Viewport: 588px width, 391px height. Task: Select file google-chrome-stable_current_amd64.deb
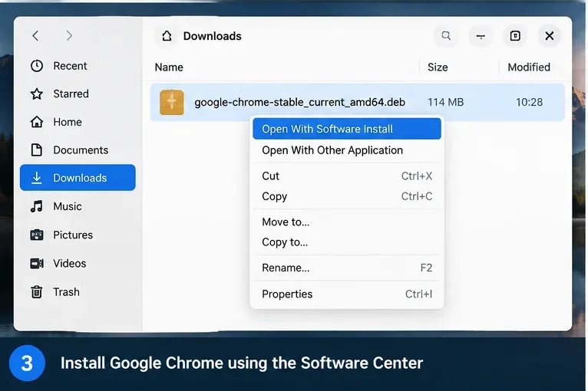point(299,102)
